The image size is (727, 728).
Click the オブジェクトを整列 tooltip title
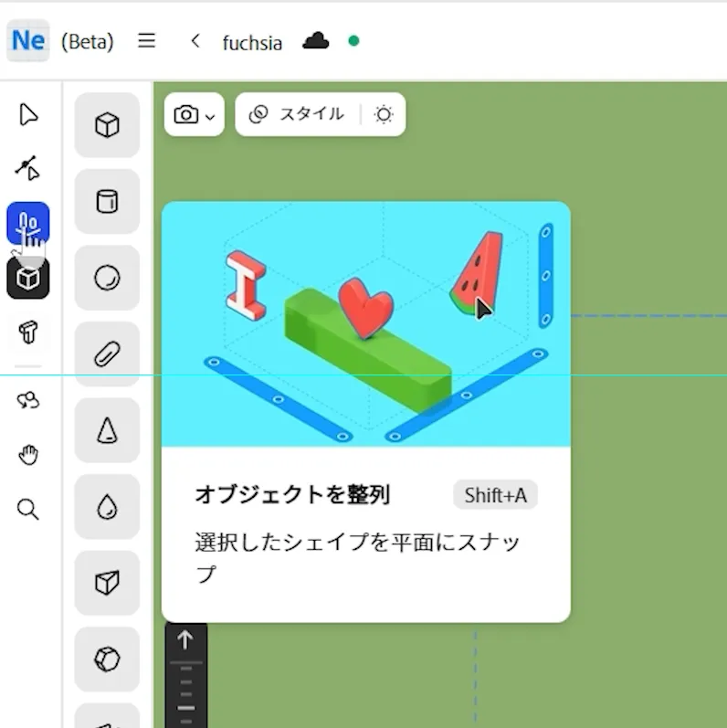(x=292, y=495)
